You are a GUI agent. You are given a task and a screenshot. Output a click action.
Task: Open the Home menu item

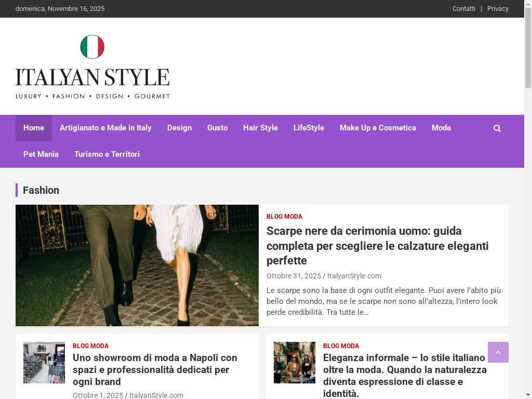pyautogui.click(x=34, y=128)
